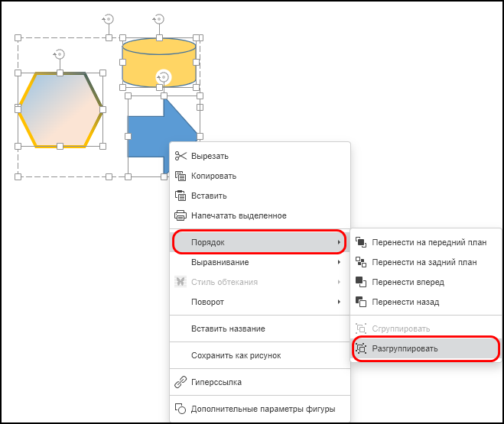Viewport: 504px width, 424px height.
Task: Click the yellow cylinder shape
Action: pos(159,63)
